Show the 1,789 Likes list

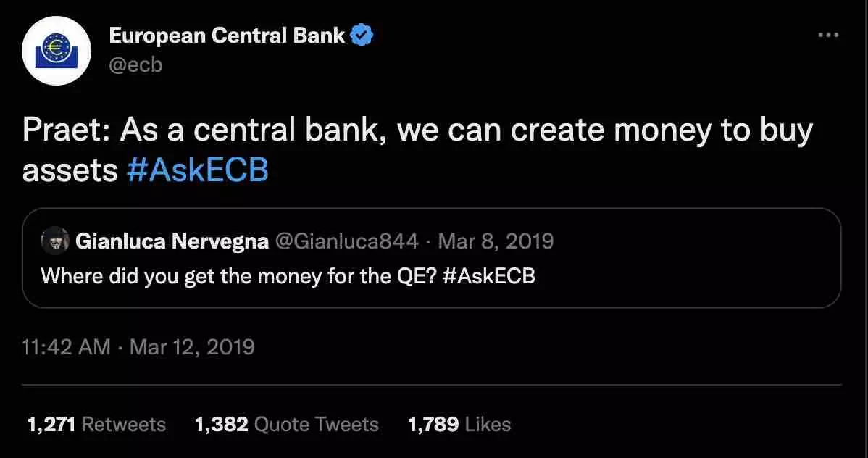point(459,424)
